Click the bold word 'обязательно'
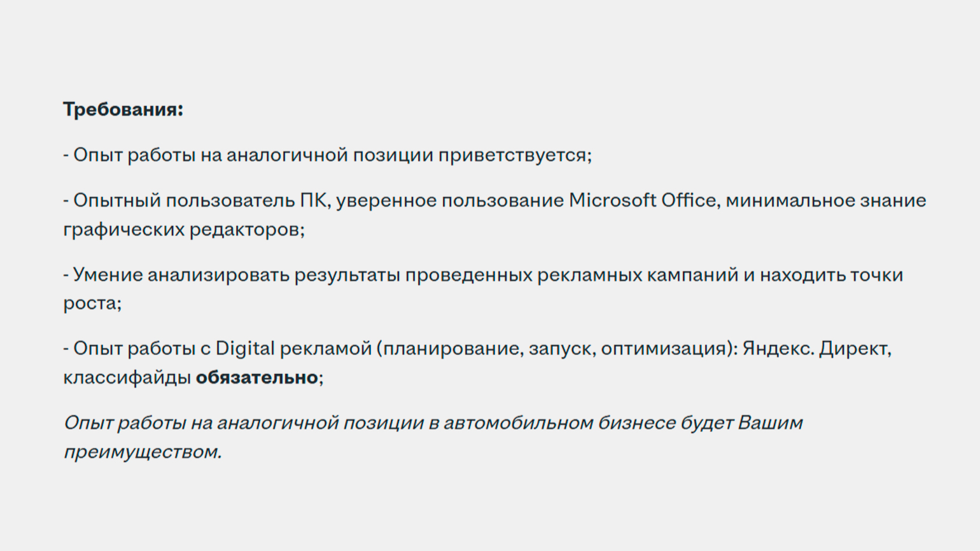Image resolution: width=980 pixels, height=551 pixels. click(x=256, y=377)
